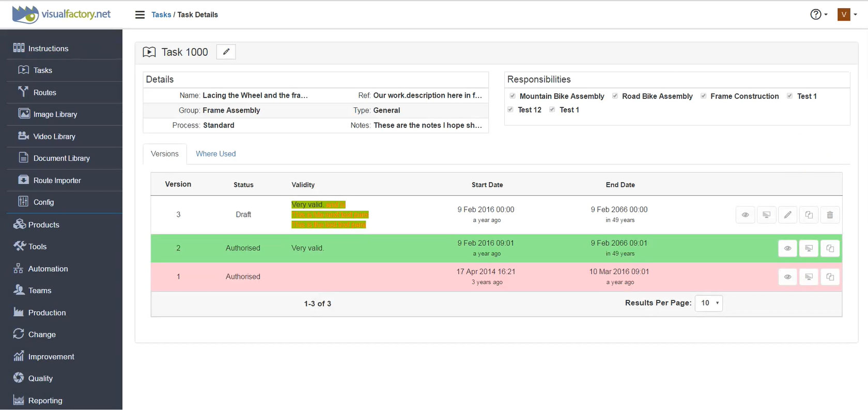Copy version 2 using duplicate icon
Screen dimensions: 868x410
tap(830, 248)
